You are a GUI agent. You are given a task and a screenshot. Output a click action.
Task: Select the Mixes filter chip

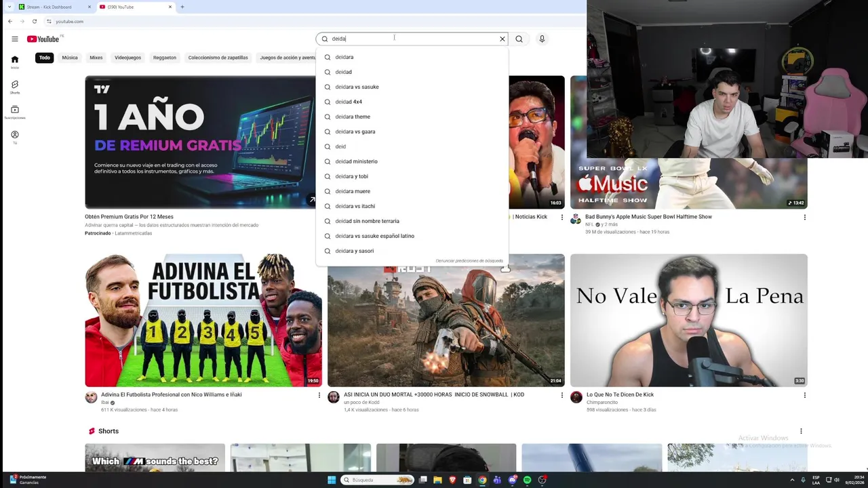[x=96, y=58]
